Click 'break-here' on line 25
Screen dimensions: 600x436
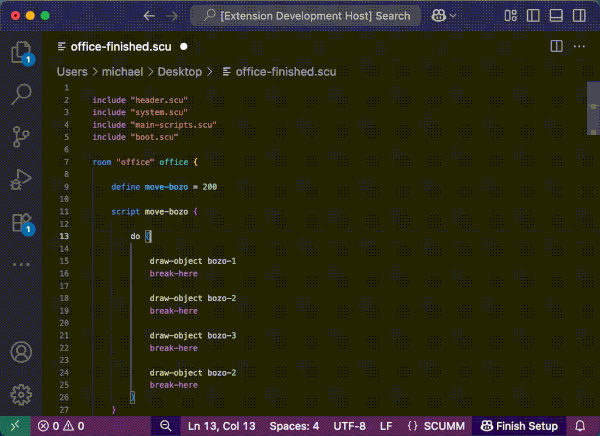(x=174, y=385)
